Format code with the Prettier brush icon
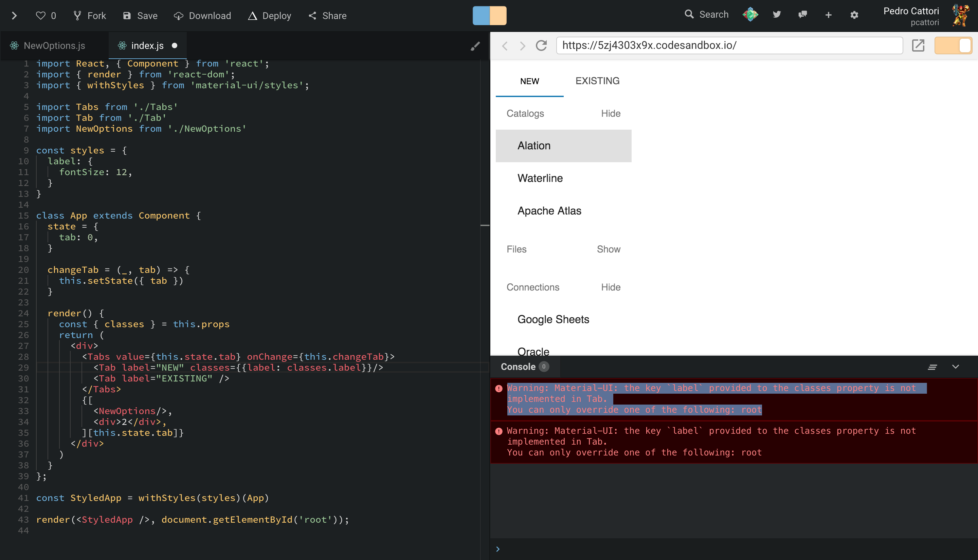The height and width of the screenshot is (560, 978). (x=475, y=45)
